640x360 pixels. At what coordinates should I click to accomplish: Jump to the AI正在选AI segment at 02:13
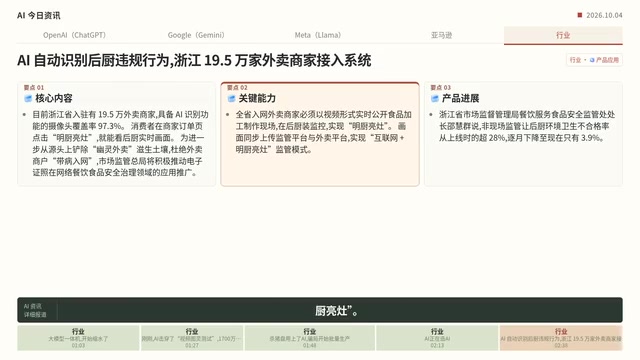coord(437,338)
